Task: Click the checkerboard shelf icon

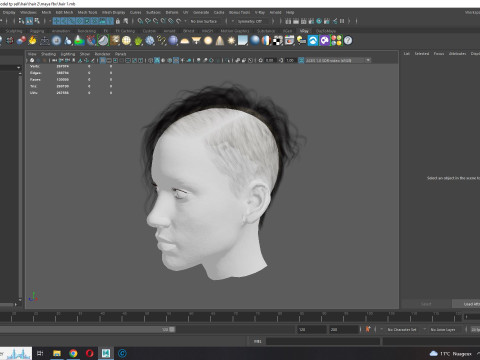Action: pos(278,41)
